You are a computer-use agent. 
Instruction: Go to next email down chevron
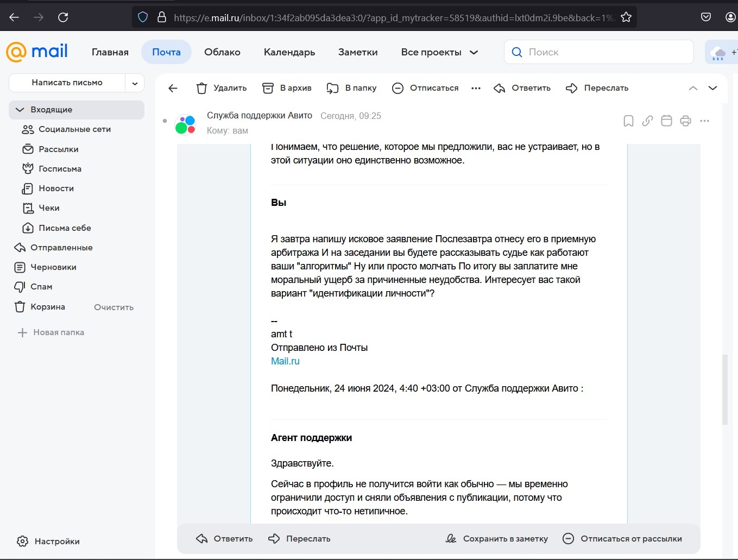[712, 88]
